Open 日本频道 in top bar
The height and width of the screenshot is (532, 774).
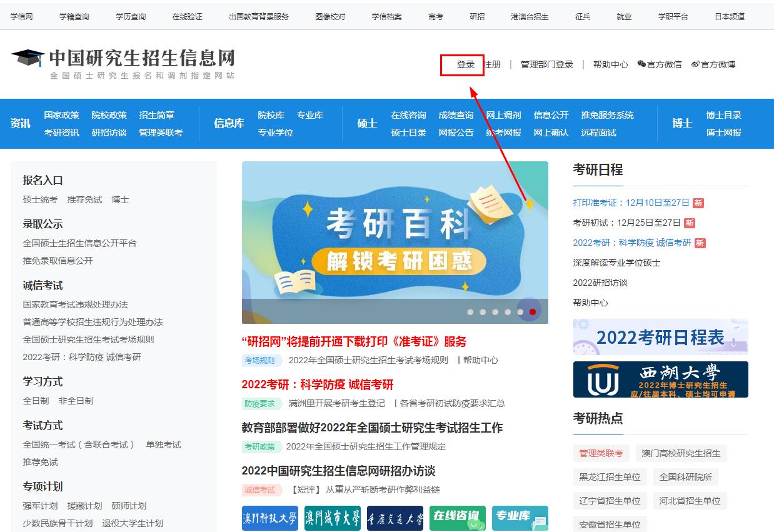(730, 17)
